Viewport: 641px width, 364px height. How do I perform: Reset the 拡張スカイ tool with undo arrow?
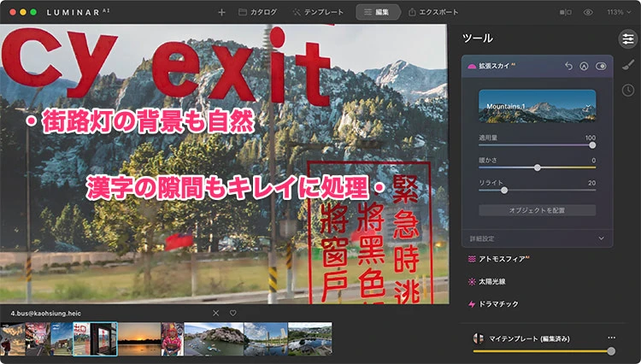click(x=569, y=66)
